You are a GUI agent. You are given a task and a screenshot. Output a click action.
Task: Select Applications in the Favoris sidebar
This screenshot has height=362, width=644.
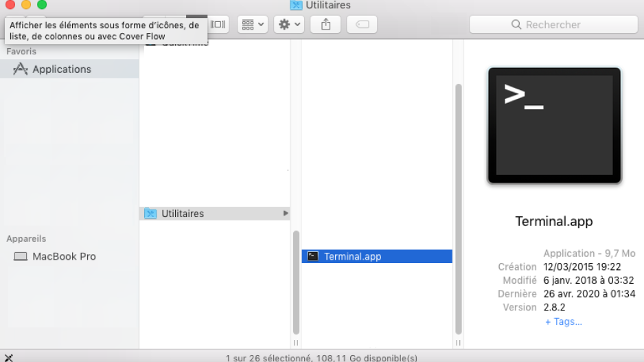point(69,69)
